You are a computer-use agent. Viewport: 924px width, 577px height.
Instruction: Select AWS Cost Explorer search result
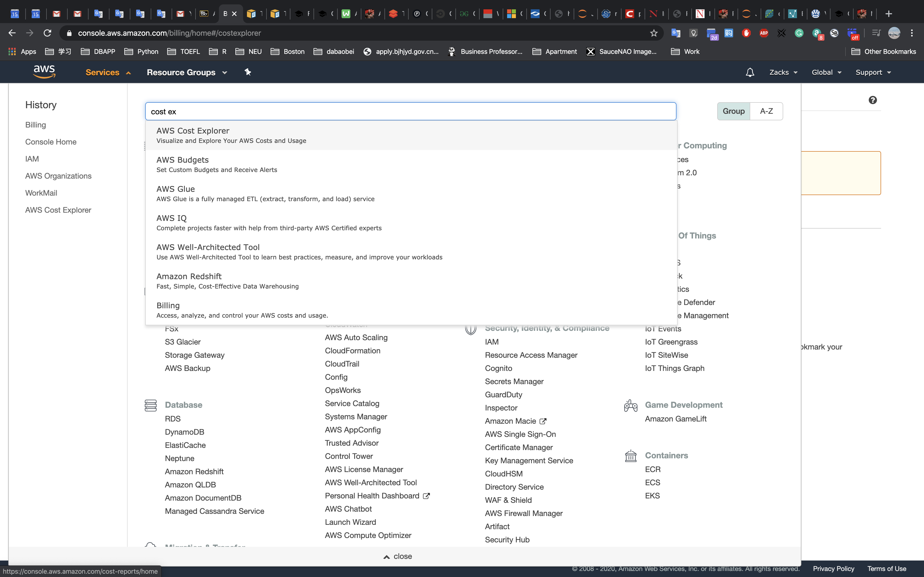pyautogui.click(x=193, y=135)
